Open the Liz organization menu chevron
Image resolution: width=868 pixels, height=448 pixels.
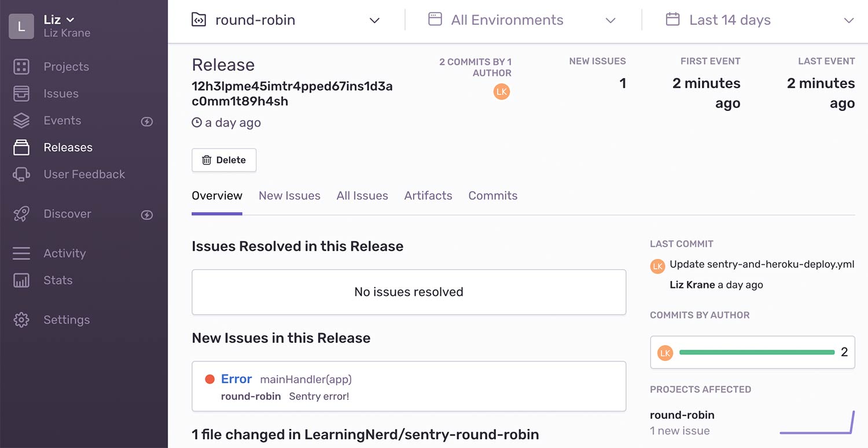(71, 20)
